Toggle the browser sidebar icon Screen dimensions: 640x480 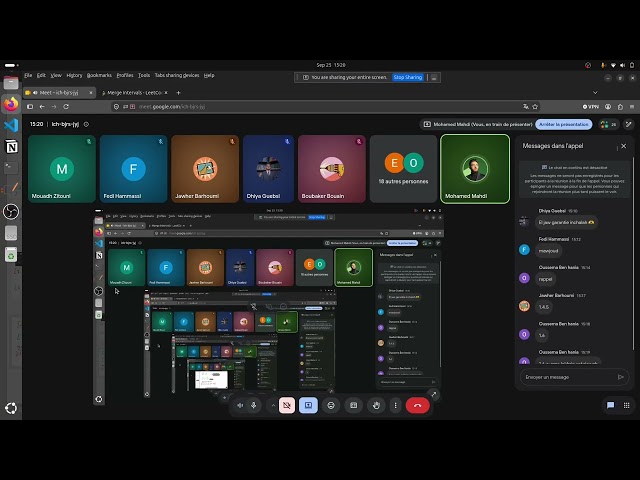pos(30,107)
